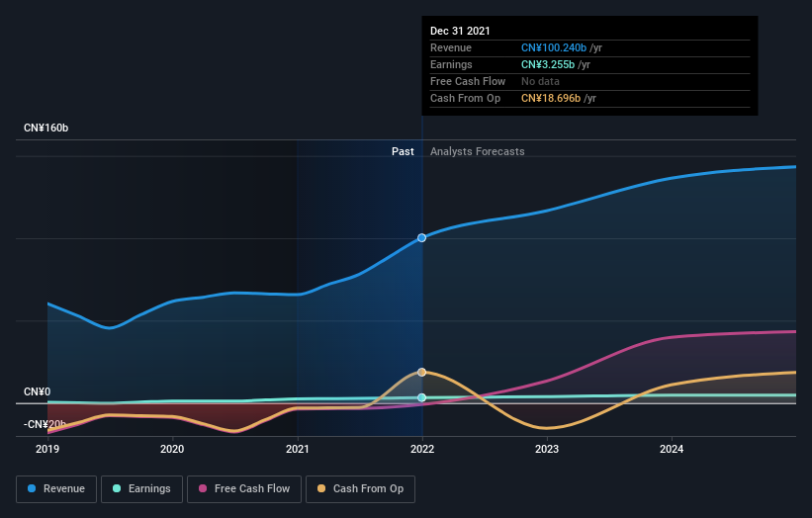Toggle the Cash From Op legend button
Viewport: 812px width, 518px height.
(360, 489)
